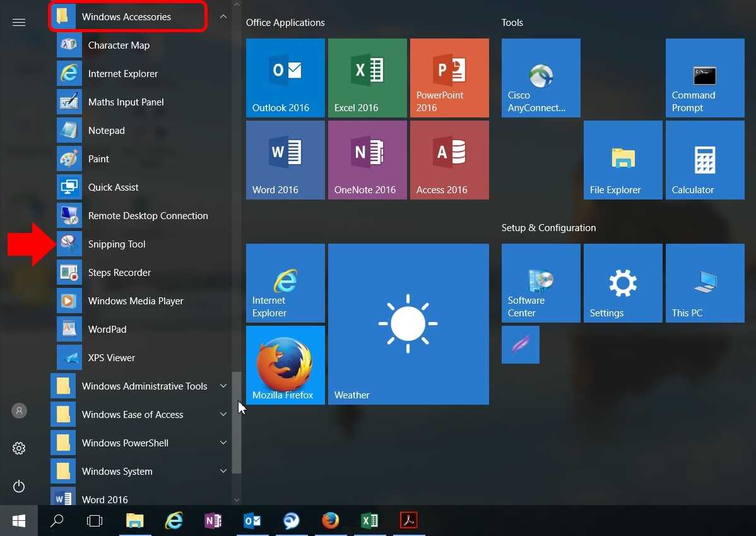The width and height of the screenshot is (756, 536).
Task: Launch Cisco AnyConnect tile
Action: [541, 78]
